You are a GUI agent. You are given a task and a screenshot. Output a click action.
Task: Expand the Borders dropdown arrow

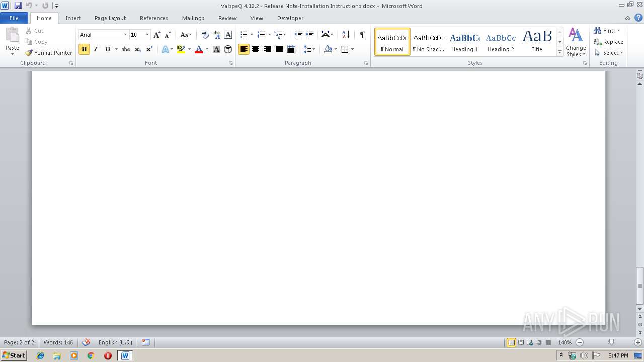[x=352, y=49]
